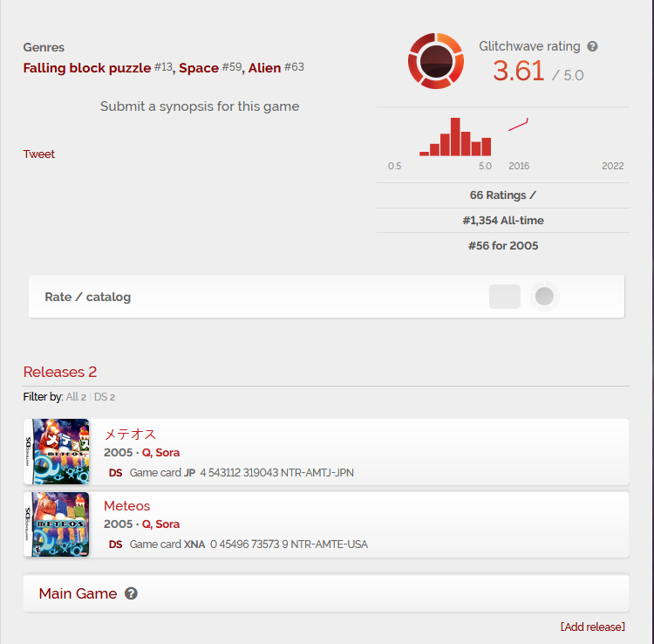Screen dimensions: 654x644
Task: Open the Meteos release title link
Action: tap(126, 506)
